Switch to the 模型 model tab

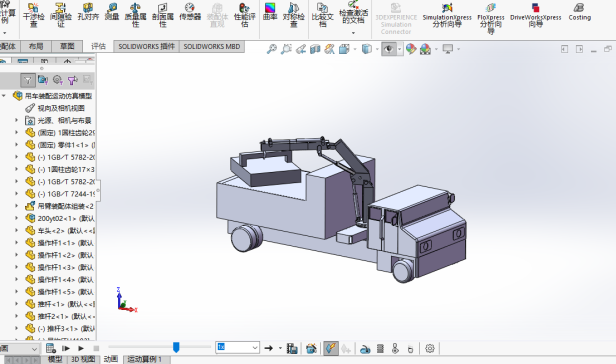55,359
